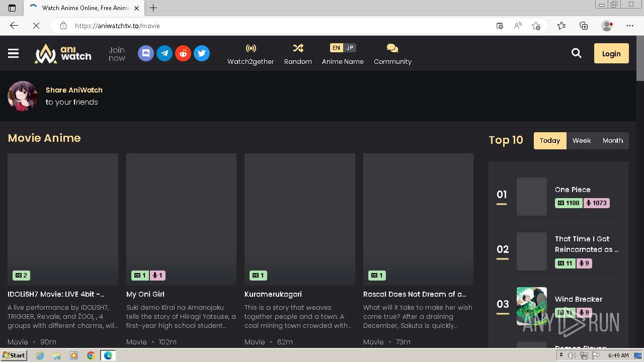
Task: Select the Month tab in Top 10
Action: [x=613, y=141]
